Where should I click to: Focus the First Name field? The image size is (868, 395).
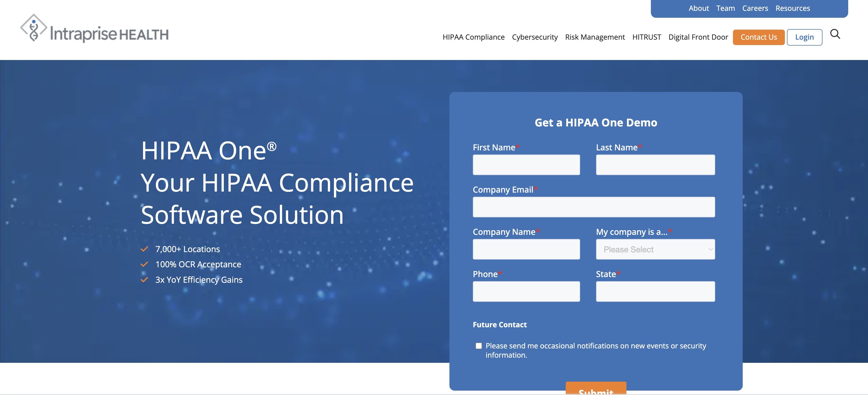click(526, 165)
